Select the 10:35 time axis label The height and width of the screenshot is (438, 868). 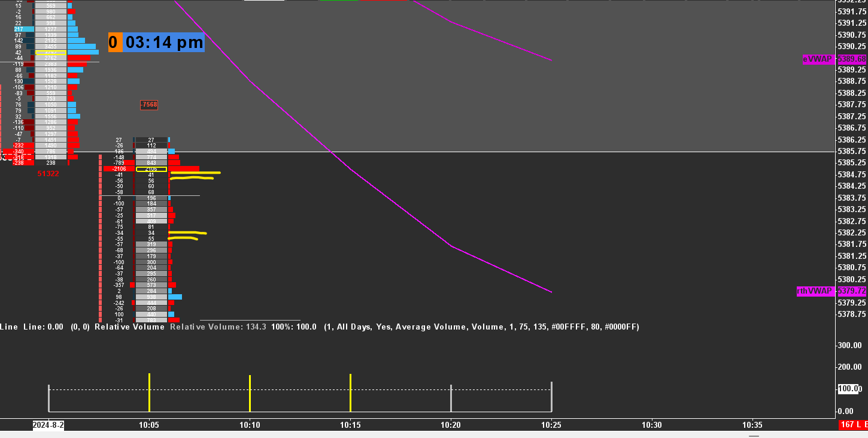(752, 425)
